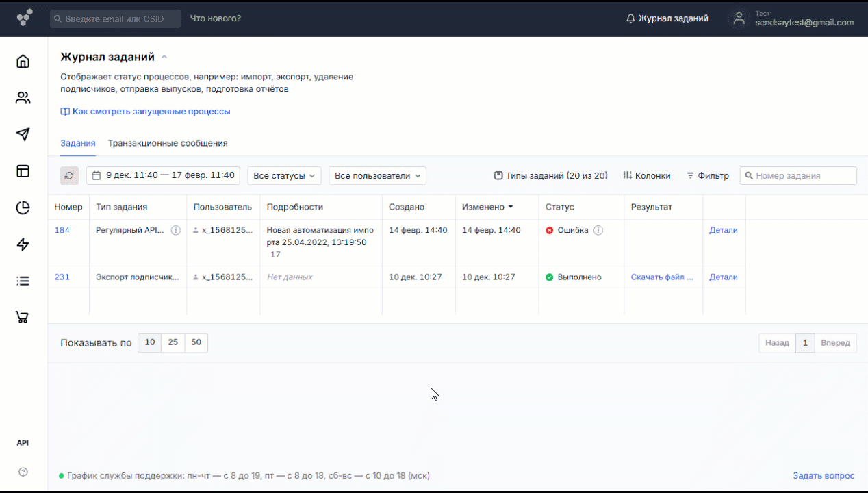This screenshot has height=493, width=868.
Task: Show 10 rows per page
Action: [x=150, y=342]
